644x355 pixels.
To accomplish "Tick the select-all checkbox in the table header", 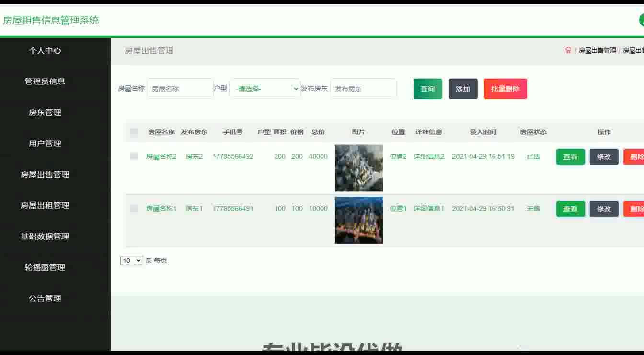I will pos(134,132).
